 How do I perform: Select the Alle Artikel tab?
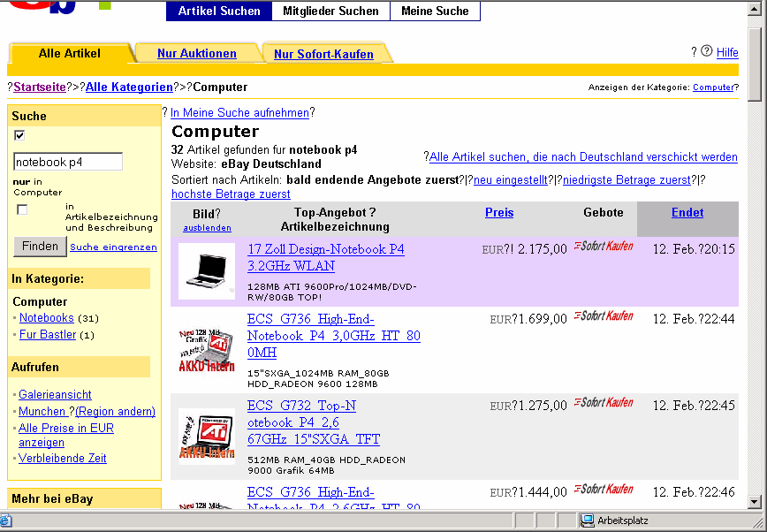[x=70, y=53]
